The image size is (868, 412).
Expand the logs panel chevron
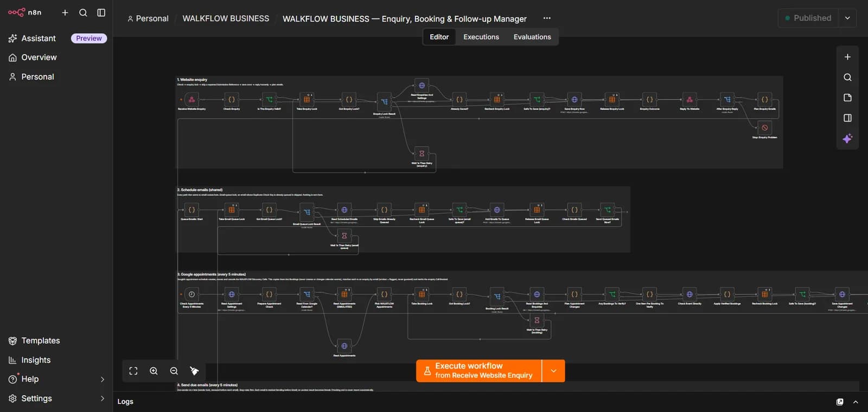click(856, 402)
